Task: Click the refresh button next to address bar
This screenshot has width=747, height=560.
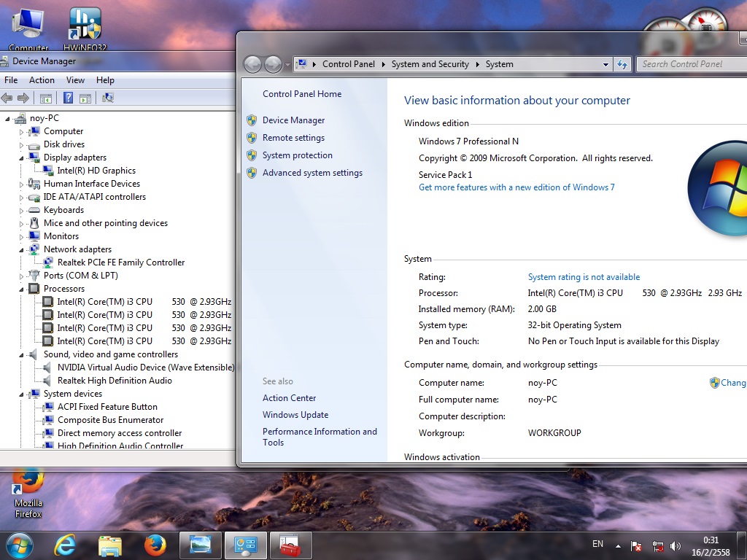Action: [622, 64]
